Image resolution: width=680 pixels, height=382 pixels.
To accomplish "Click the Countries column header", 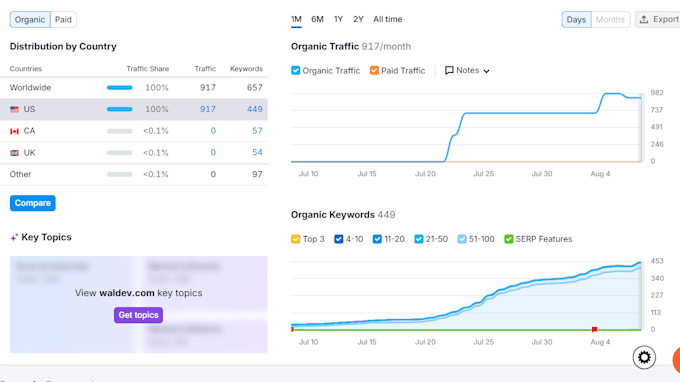I will coord(26,69).
